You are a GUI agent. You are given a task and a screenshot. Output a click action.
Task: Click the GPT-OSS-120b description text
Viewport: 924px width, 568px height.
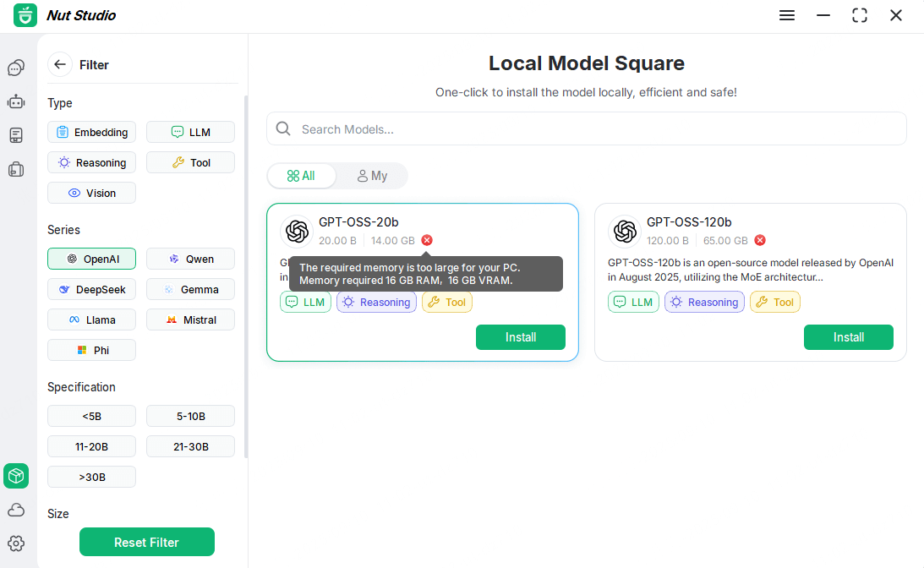[x=751, y=270]
